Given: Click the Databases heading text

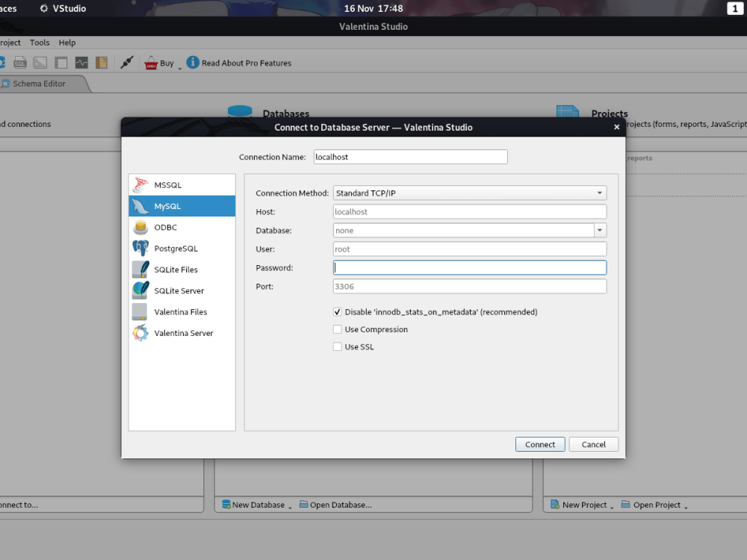Looking at the screenshot, I should tap(286, 113).
